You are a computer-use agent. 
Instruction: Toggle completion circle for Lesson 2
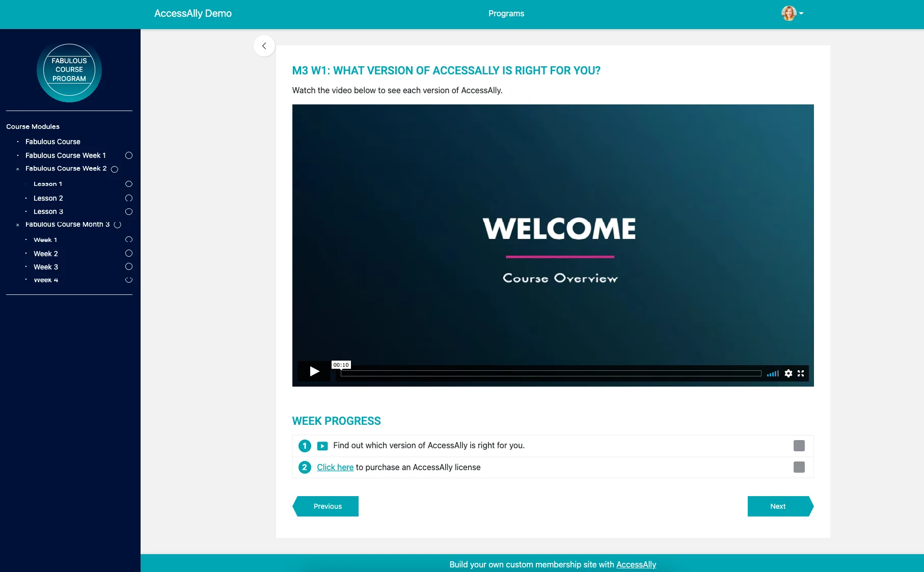[129, 198]
